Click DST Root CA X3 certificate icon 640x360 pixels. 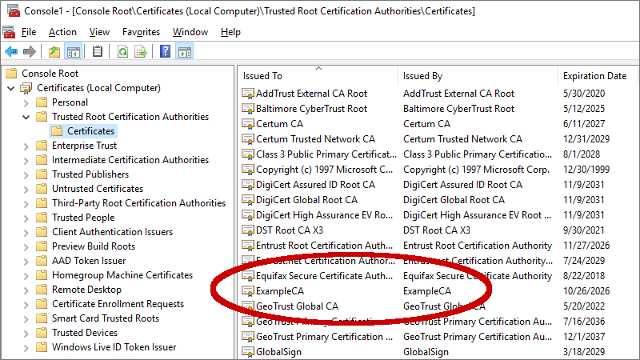[x=248, y=231]
